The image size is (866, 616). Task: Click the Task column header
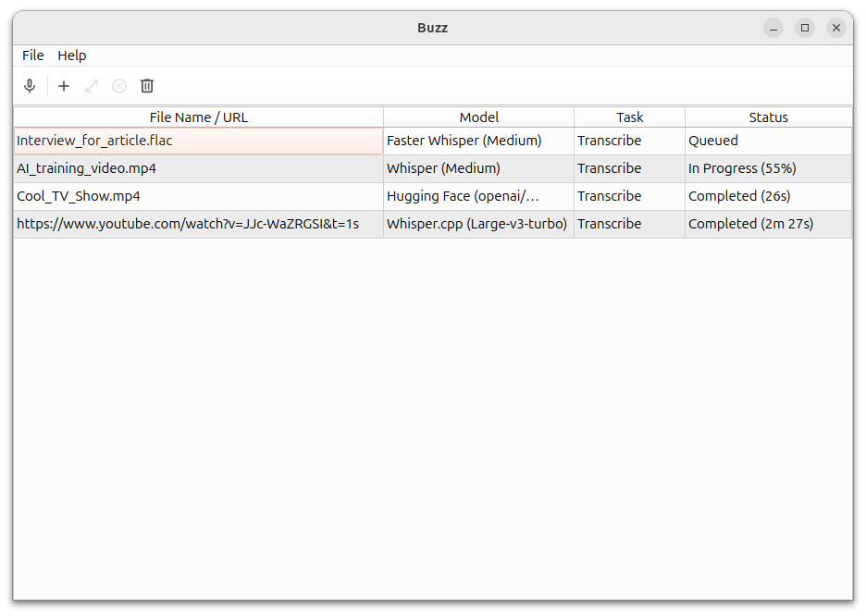pos(629,117)
